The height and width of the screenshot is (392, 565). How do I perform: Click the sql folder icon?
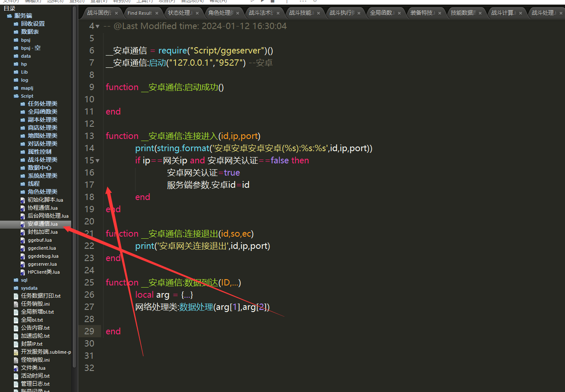click(x=16, y=280)
